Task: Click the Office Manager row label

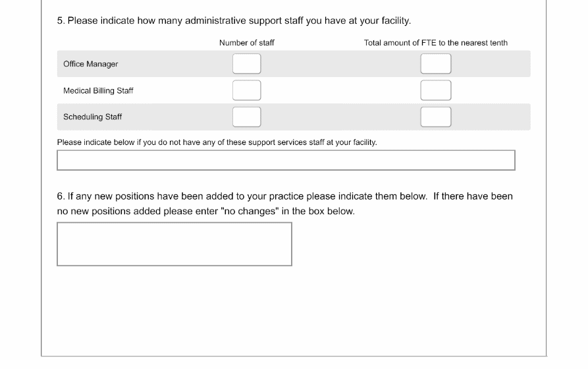Action: pos(91,64)
